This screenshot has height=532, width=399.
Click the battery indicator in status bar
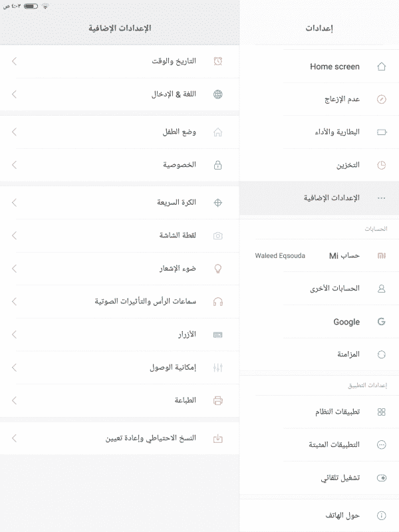pos(31,6)
